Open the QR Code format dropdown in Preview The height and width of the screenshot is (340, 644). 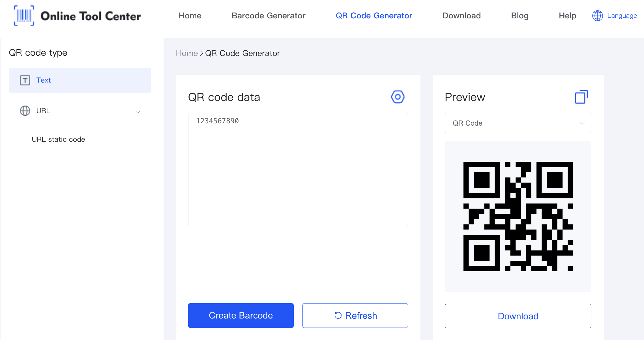pos(518,123)
